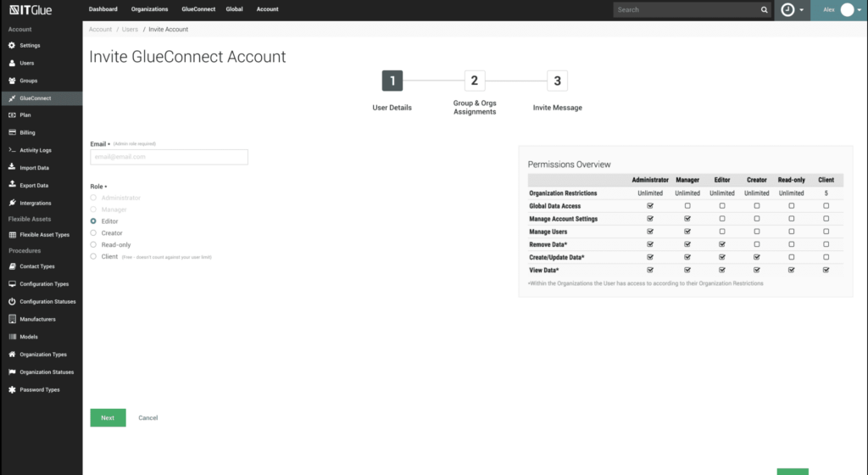Select the Read-only role radio button
This screenshot has height=475, width=868.
93,244
